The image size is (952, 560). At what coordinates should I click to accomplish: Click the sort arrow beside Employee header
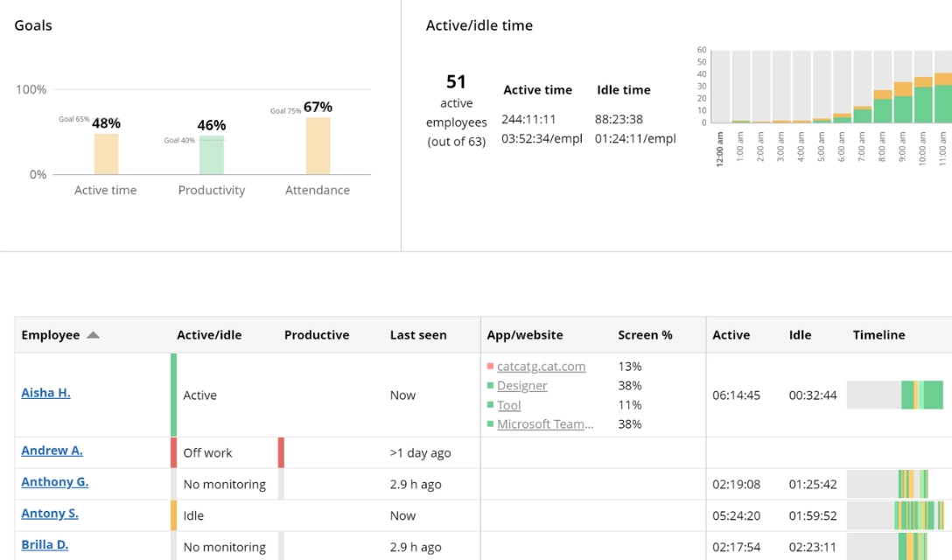pyautogui.click(x=93, y=335)
